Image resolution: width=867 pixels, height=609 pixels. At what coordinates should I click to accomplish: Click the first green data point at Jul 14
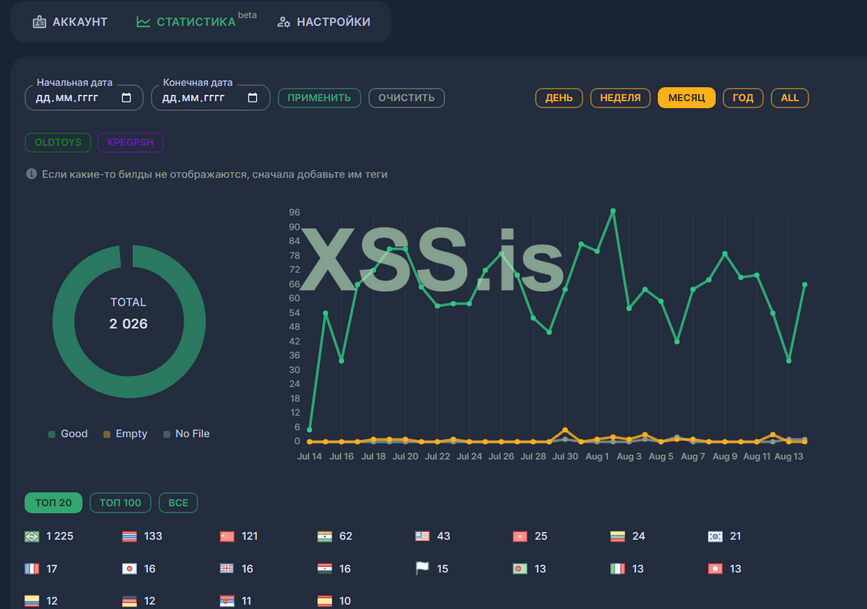click(310, 430)
